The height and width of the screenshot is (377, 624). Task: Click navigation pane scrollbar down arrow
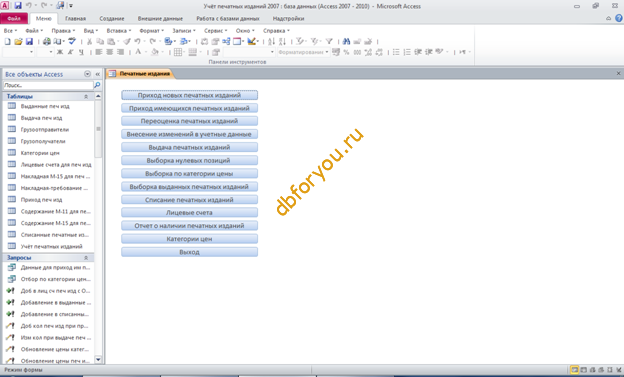[x=98, y=359]
